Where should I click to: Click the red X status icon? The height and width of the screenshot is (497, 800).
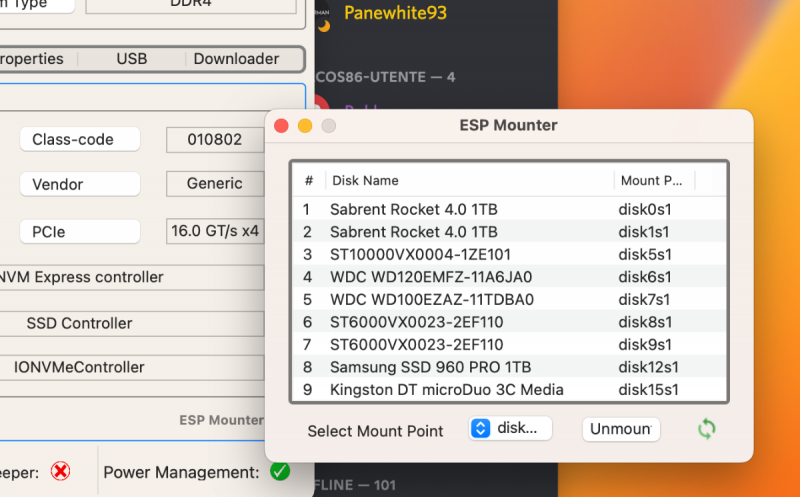click(61, 471)
